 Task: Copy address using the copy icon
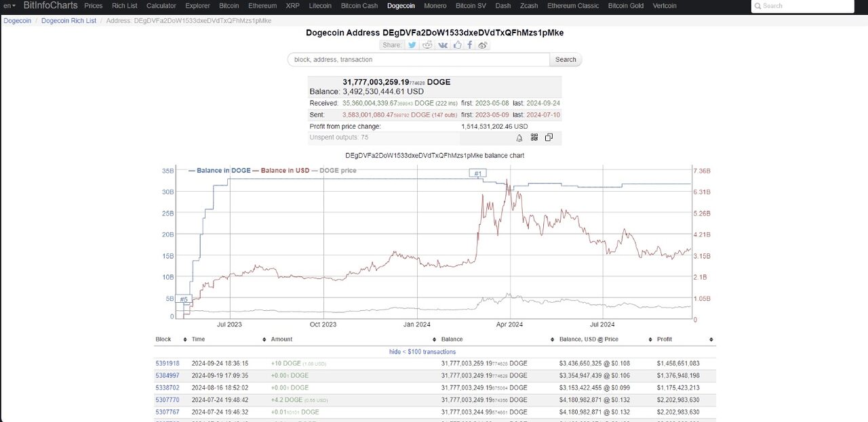[x=549, y=138]
